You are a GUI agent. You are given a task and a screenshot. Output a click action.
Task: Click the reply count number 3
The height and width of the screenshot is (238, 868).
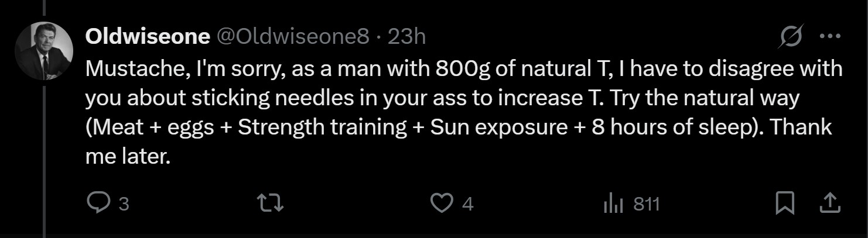tap(124, 204)
